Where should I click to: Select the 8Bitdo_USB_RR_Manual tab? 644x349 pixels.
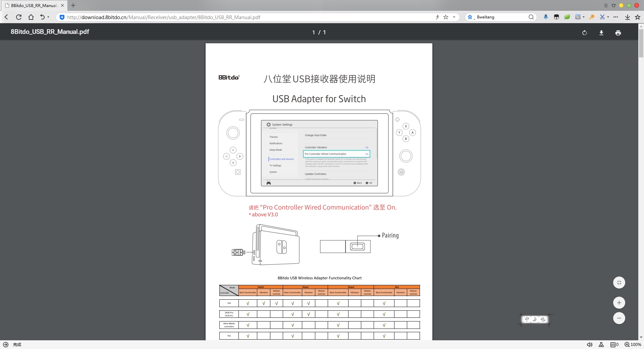pyautogui.click(x=32, y=5)
